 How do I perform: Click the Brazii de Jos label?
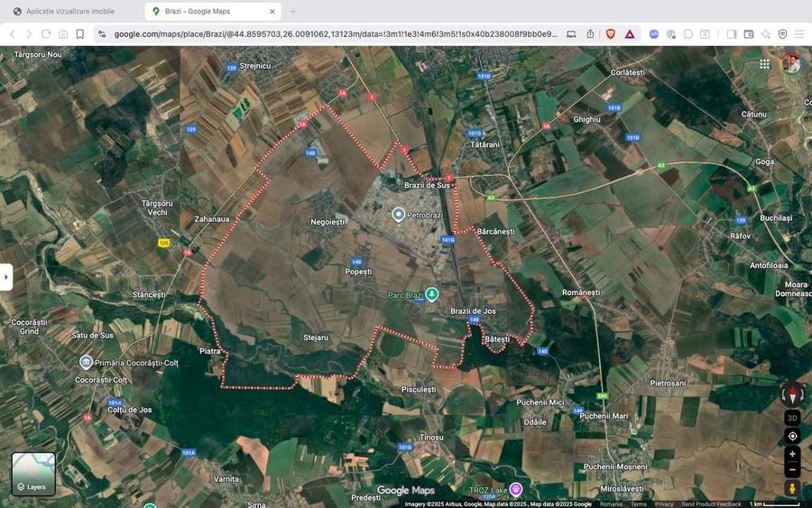[x=473, y=310]
